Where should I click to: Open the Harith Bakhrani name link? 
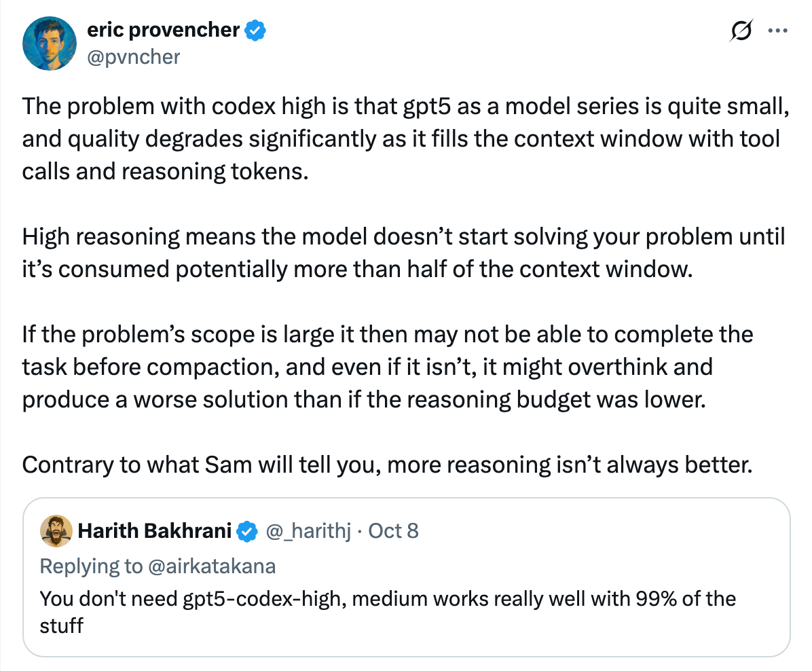155,530
